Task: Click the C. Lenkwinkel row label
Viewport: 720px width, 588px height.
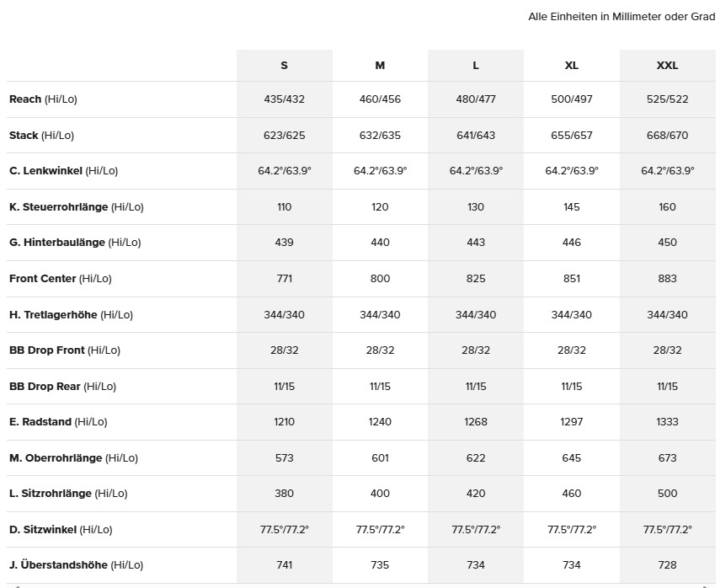Action: 63,170
